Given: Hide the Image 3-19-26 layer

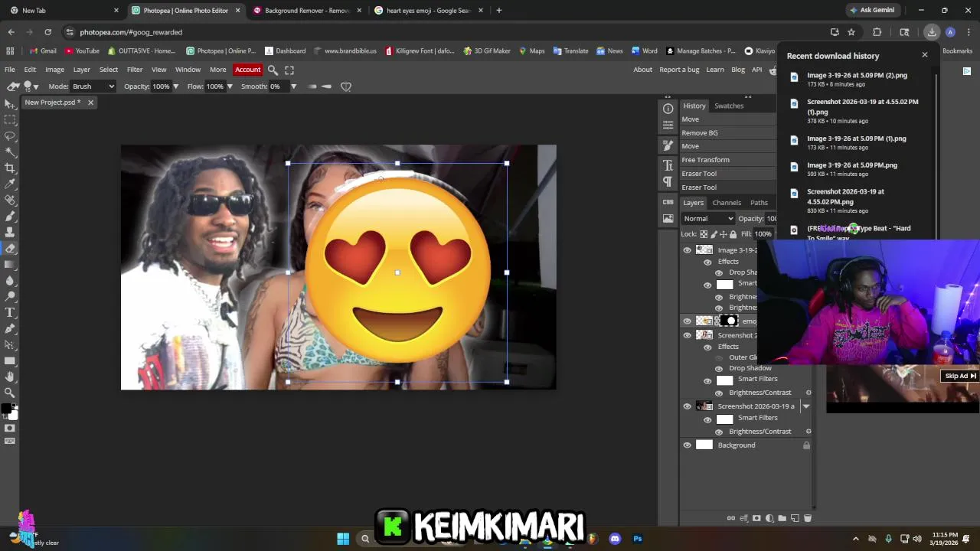Looking at the screenshot, I should [687, 250].
